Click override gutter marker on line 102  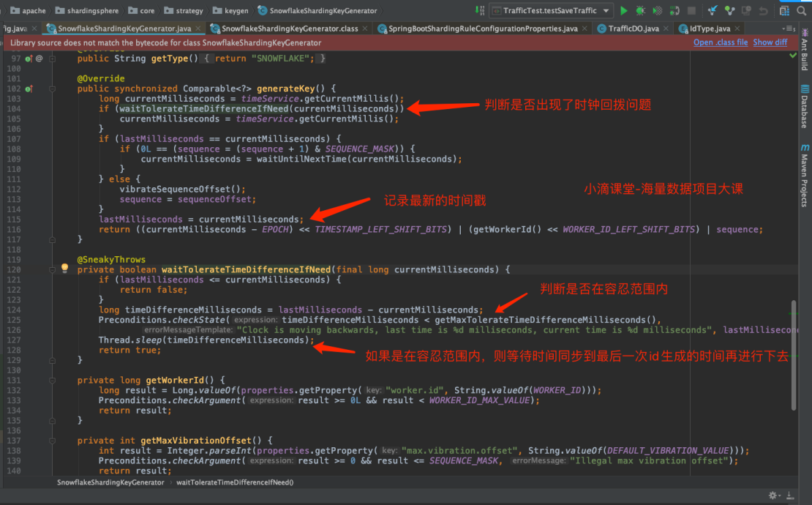(x=29, y=89)
